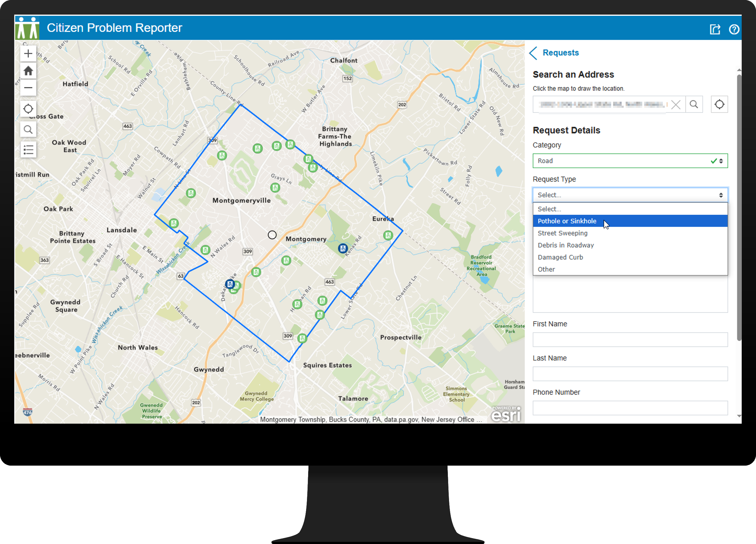Clear the address with the X icon
Screen dimensions: 756x544
coord(676,104)
